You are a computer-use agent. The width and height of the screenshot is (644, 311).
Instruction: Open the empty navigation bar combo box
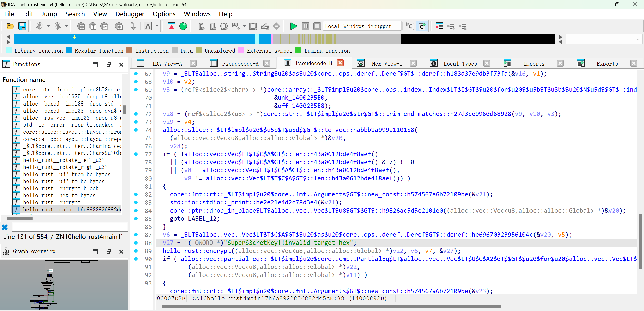[638, 39]
